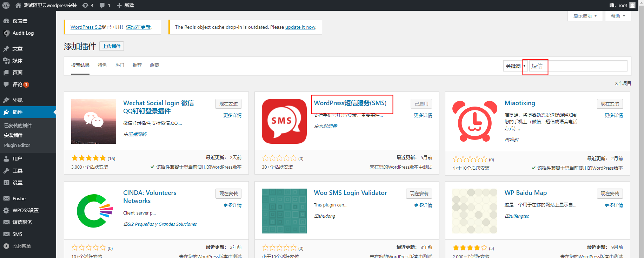Expand the 帮助 help dropdown
The image size is (644, 258).
click(618, 16)
